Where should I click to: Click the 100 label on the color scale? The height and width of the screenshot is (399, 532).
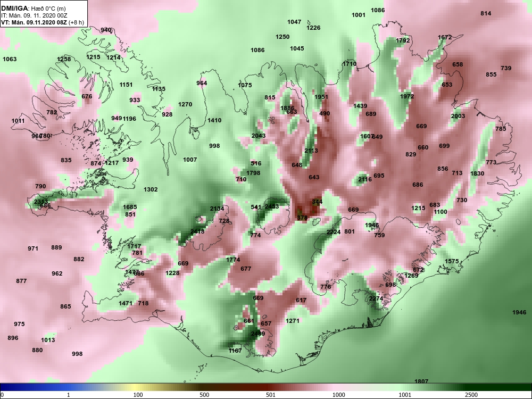tap(138, 395)
